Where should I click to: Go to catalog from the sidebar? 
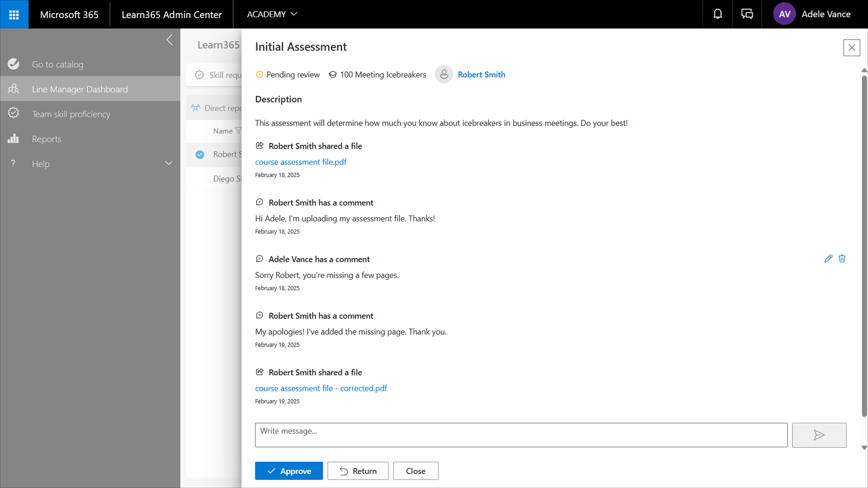57,64
